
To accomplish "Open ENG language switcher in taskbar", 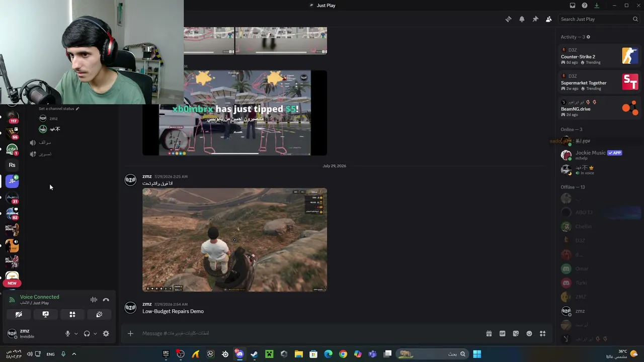I will tap(50, 354).
